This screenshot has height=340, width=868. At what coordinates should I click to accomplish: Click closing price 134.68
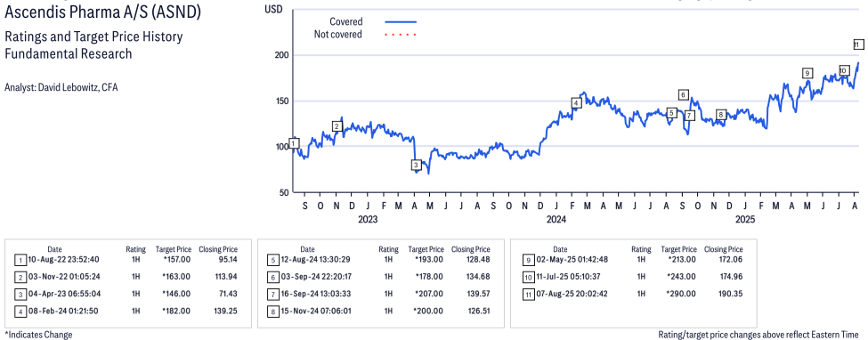(x=478, y=276)
